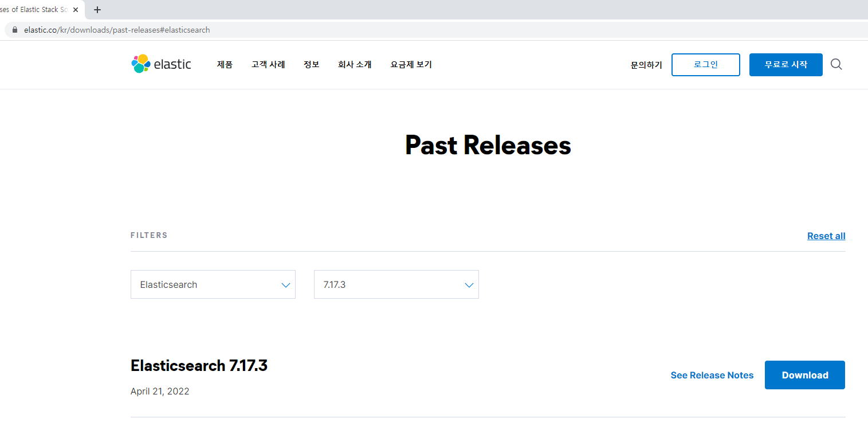Click the 로그인 button
This screenshot has height=422, width=868.
(706, 65)
